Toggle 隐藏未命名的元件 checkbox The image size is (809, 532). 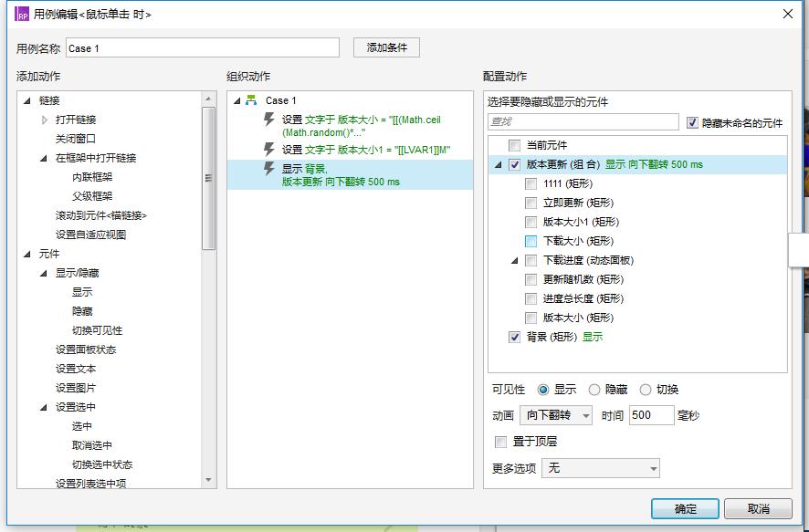692,122
